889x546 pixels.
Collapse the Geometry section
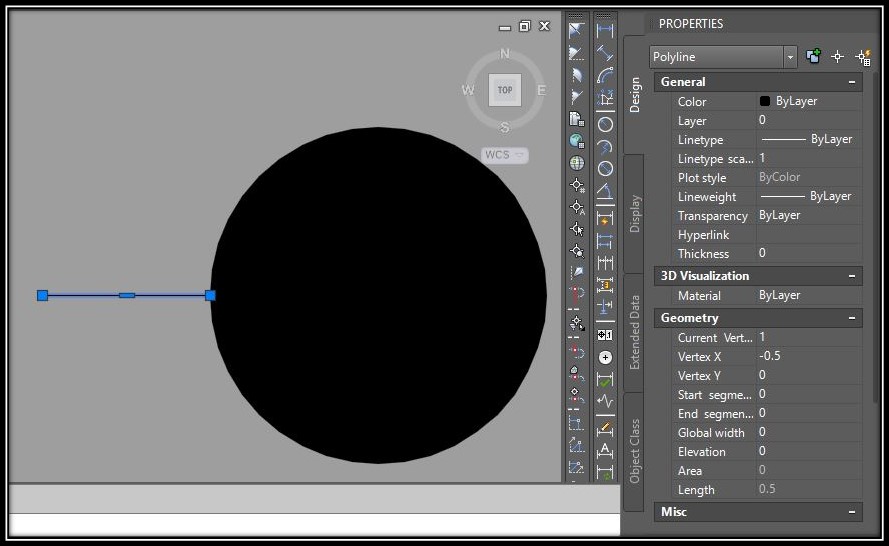[x=852, y=318]
